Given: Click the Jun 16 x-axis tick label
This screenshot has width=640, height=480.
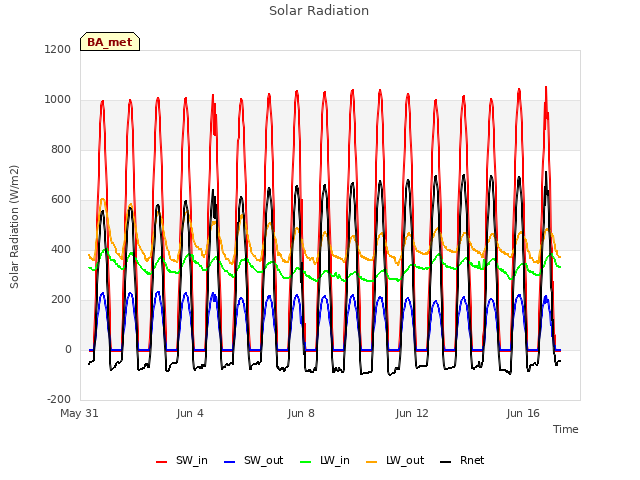Looking at the screenshot, I should 523,413.
